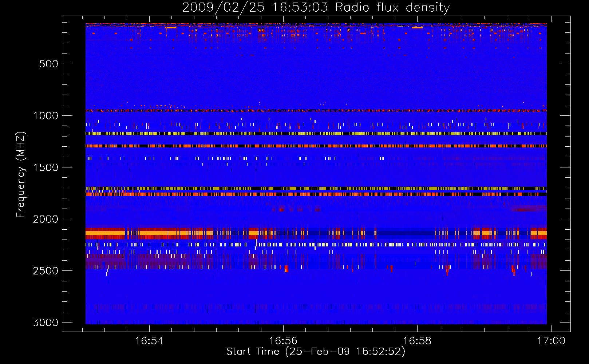The width and height of the screenshot is (589, 364).
Task: Click the 2500 frequency tick label
Action: click(46, 271)
